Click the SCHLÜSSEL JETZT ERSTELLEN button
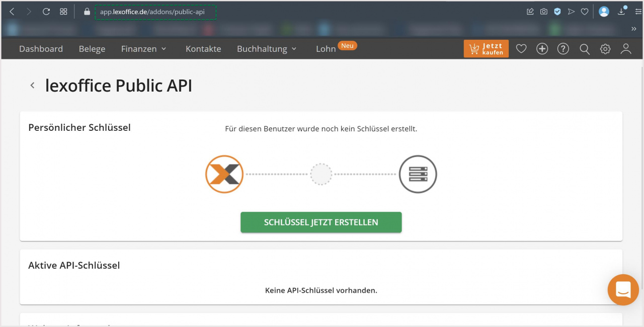Image resolution: width=644 pixels, height=327 pixels. coord(321,222)
